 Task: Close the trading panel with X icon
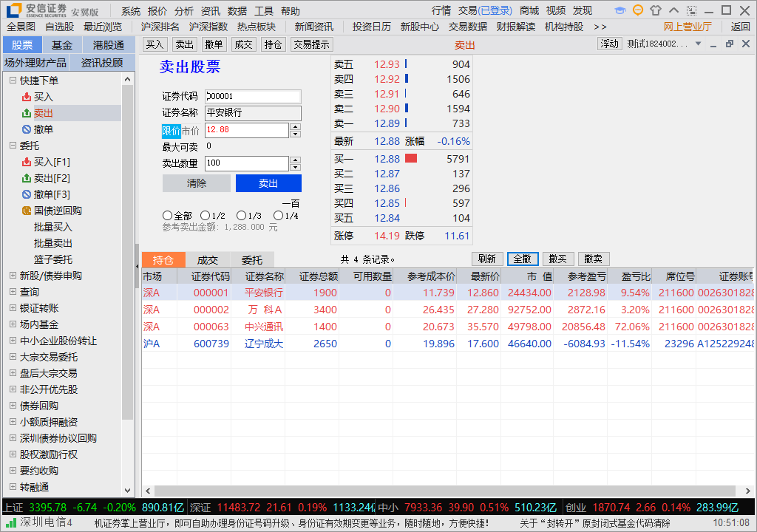tap(746, 44)
